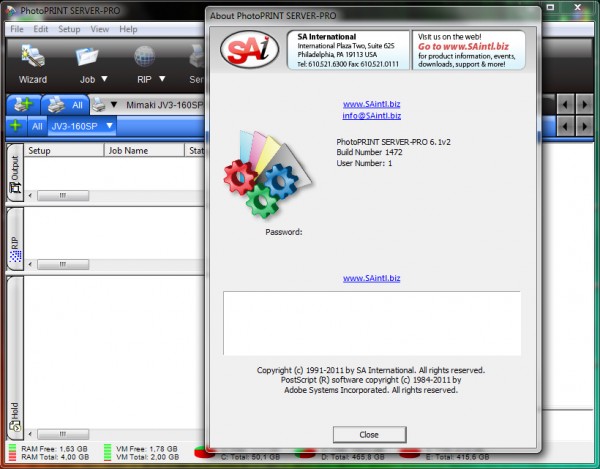
Task: Select the All filter in blue bar
Action: pyautogui.click(x=37, y=126)
